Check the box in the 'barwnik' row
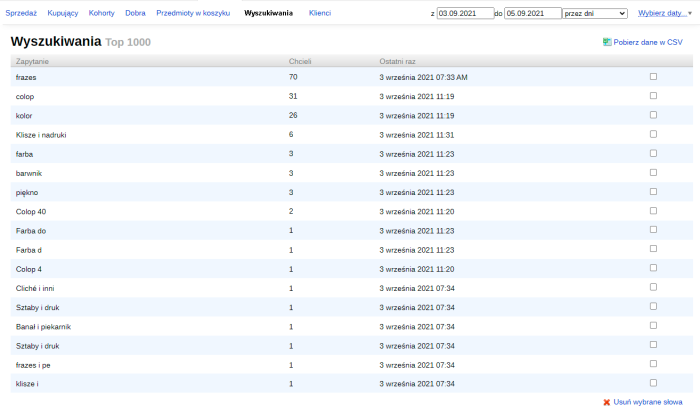700x414 pixels. tap(653, 172)
